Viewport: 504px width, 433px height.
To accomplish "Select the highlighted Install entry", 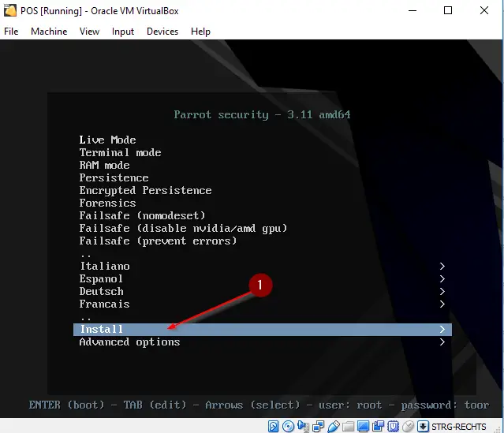I will coord(263,330).
